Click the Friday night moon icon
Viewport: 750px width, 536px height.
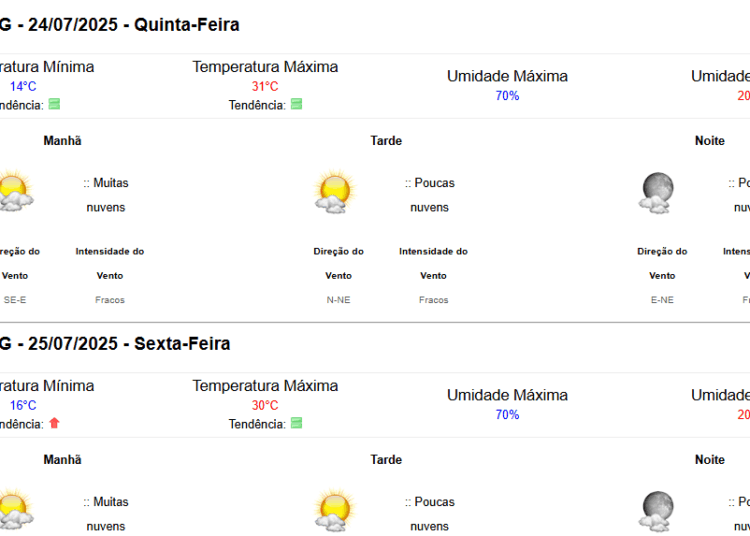pyautogui.click(x=656, y=511)
